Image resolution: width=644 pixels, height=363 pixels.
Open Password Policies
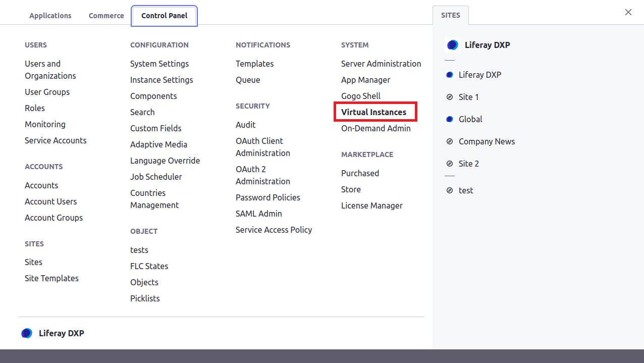268,197
